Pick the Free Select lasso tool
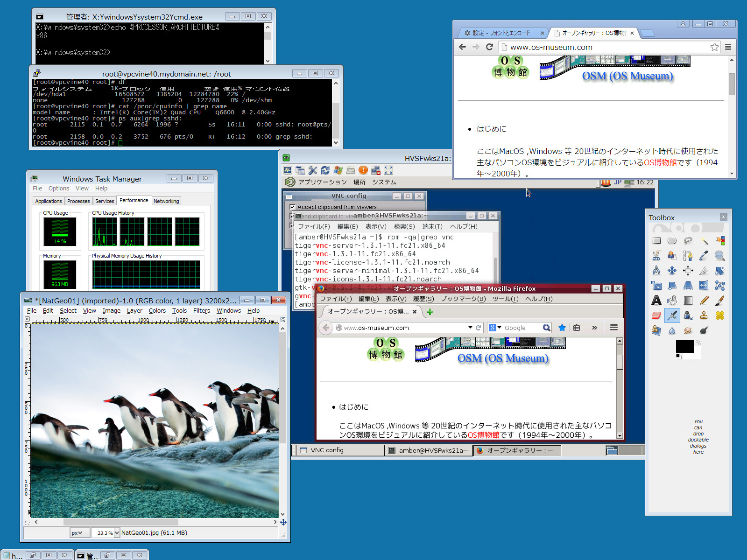Viewport: 747px width, 560px height. coord(688,241)
